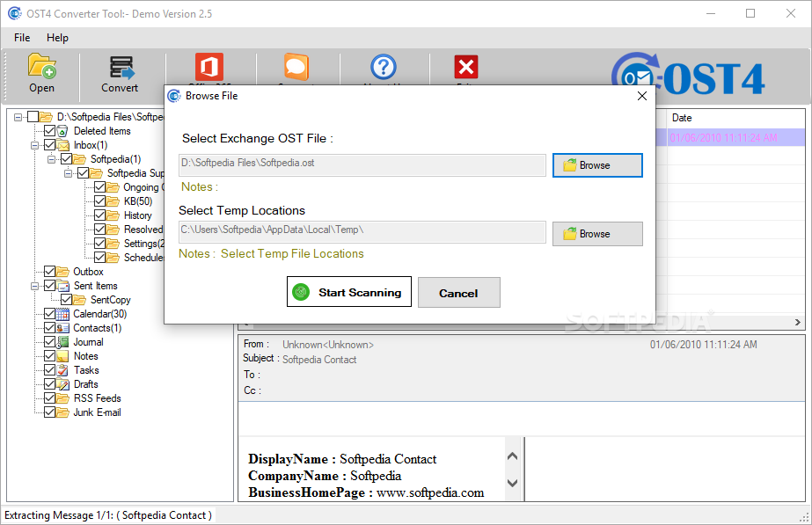Click the Start Scanning button
The width and height of the screenshot is (812, 525).
(349, 292)
